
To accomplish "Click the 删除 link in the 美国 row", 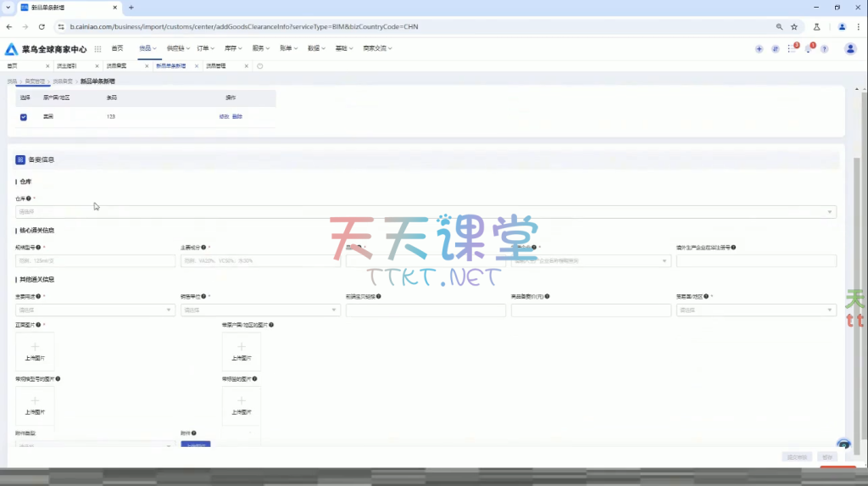I will (237, 116).
